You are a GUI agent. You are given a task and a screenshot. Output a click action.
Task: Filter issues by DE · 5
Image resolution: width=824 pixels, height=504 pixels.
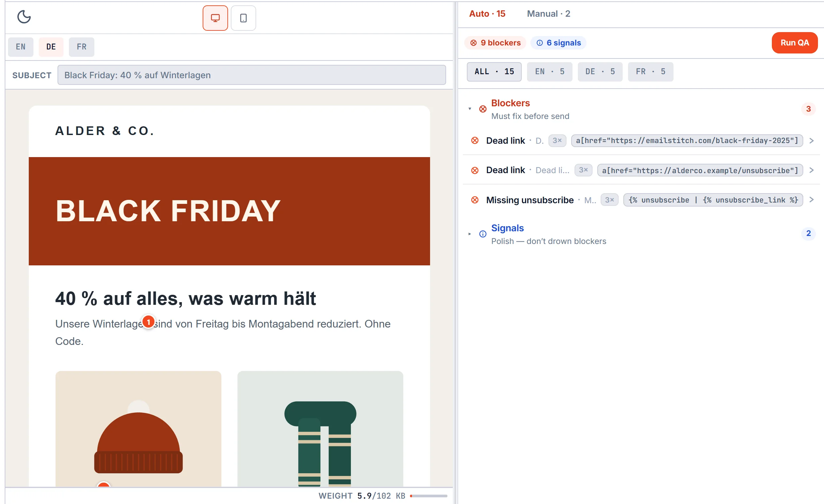pyautogui.click(x=600, y=72)
